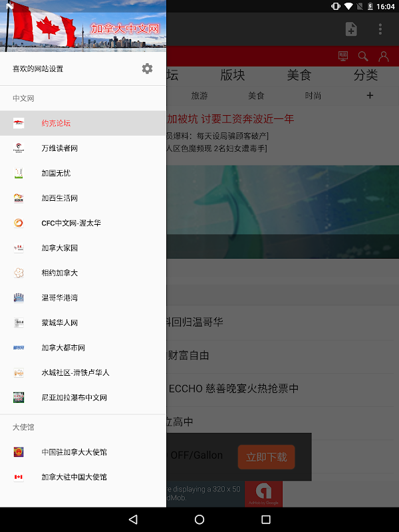Tap 水城社区-滑铁卢华人 logo icon
This screenshot has width=399, height=532.
pyautogui.click(x=19, y=372)
